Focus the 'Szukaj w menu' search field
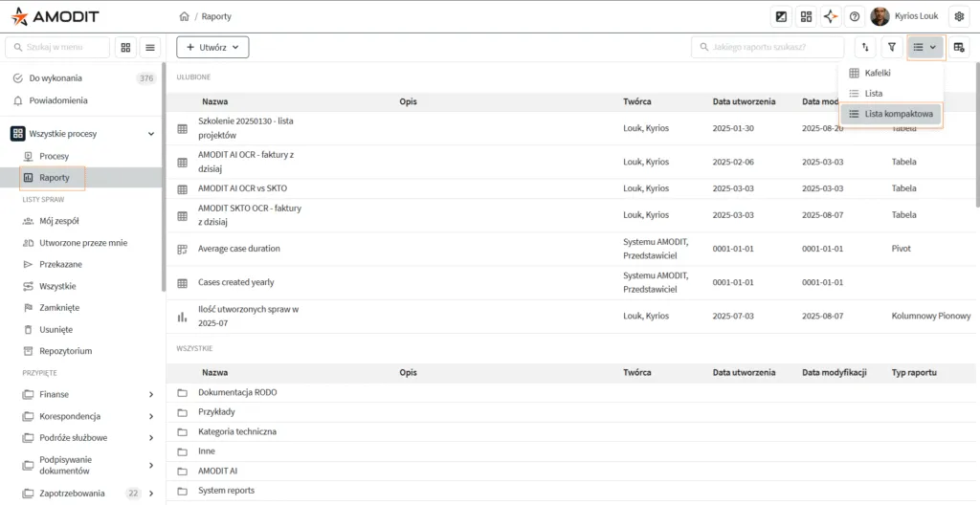This screenshot has height=505, width=980. [57, 48]
